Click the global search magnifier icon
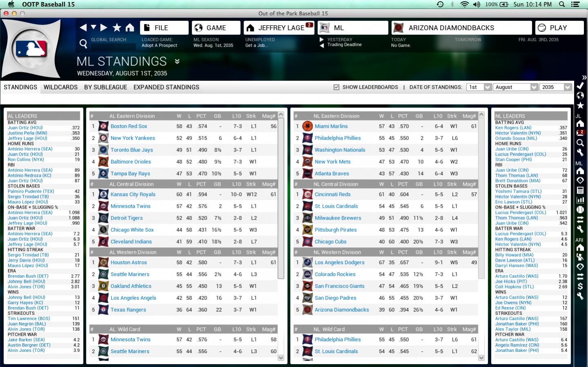Image resolution: width=588 pixels, height=367 pixels. (x=83, y=43)
